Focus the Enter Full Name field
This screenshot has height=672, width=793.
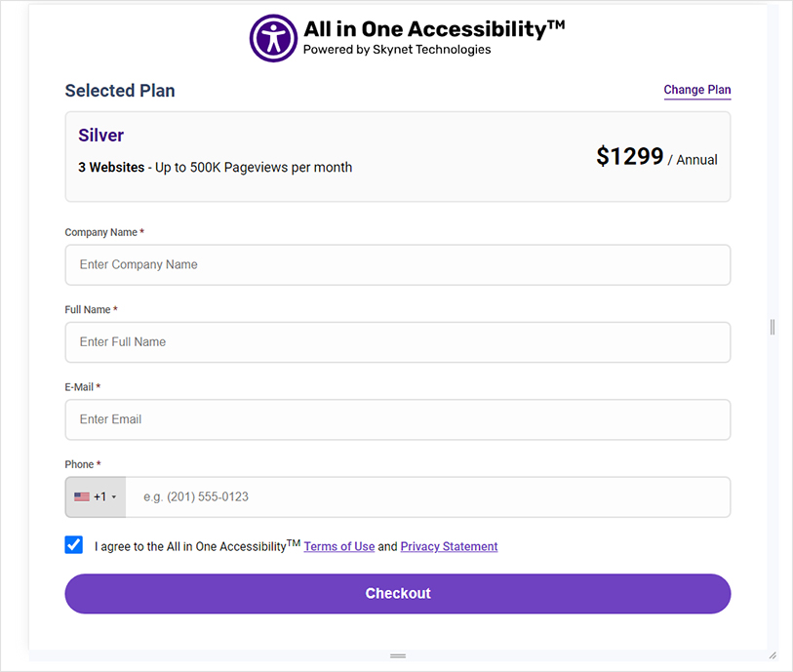(397, 342)
